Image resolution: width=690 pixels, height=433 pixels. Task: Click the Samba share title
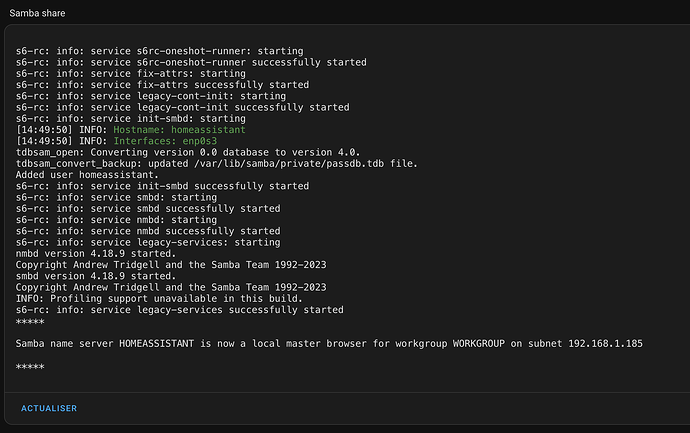pos(37,13)
